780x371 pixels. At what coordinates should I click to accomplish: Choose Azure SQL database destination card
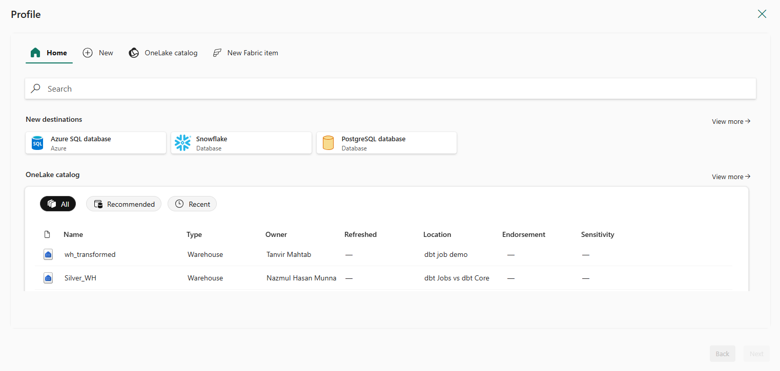[96, 143]
